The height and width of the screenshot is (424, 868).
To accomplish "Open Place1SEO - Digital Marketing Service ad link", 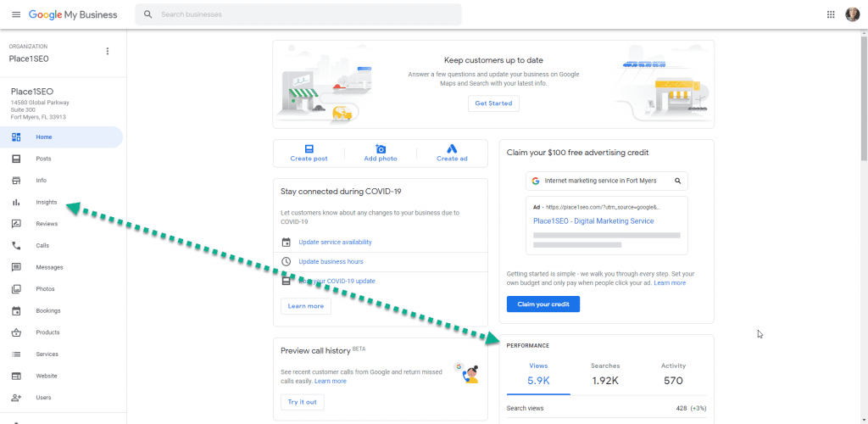I will (x=593, y=220).
